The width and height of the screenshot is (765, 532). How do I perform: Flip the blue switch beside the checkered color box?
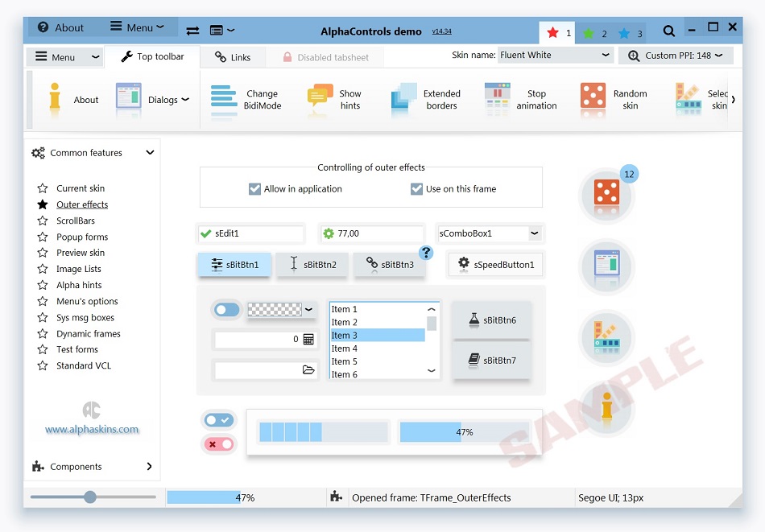[227, 310]
